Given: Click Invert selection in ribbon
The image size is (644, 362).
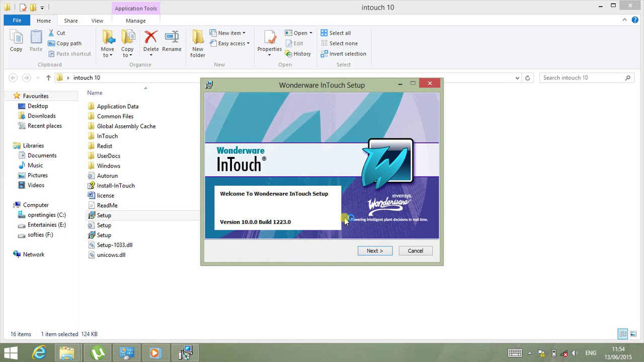Looking at the screenshot, I should click(343, 54).
